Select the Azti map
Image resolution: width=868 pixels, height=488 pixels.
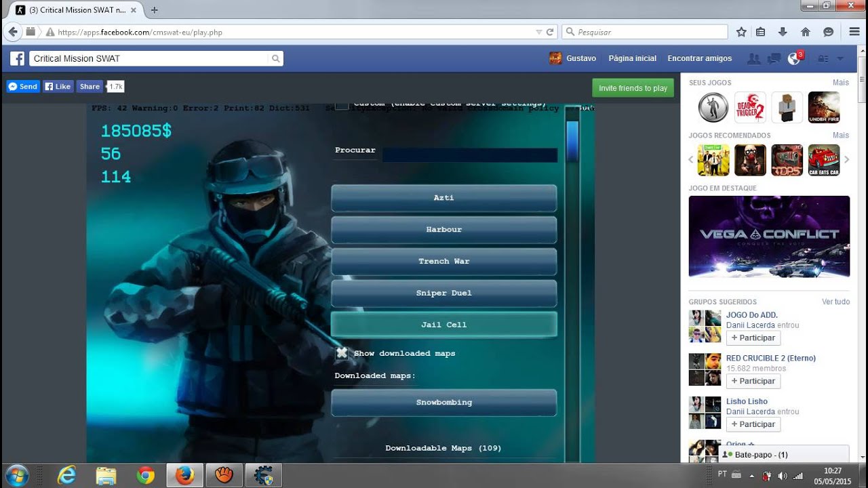444,198
